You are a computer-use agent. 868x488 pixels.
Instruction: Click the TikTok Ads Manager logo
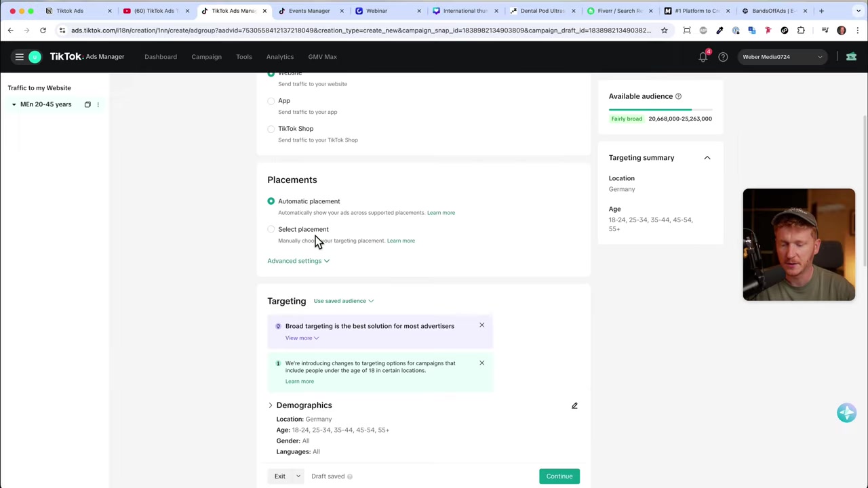point(87,57)
